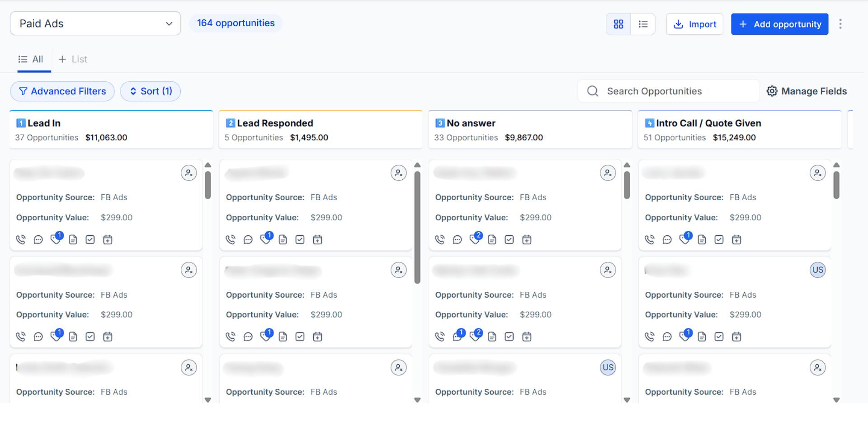The image size is (868, 439).
Task: Open the Paid Ads pipeline dropdown
Action: (95, 23)
